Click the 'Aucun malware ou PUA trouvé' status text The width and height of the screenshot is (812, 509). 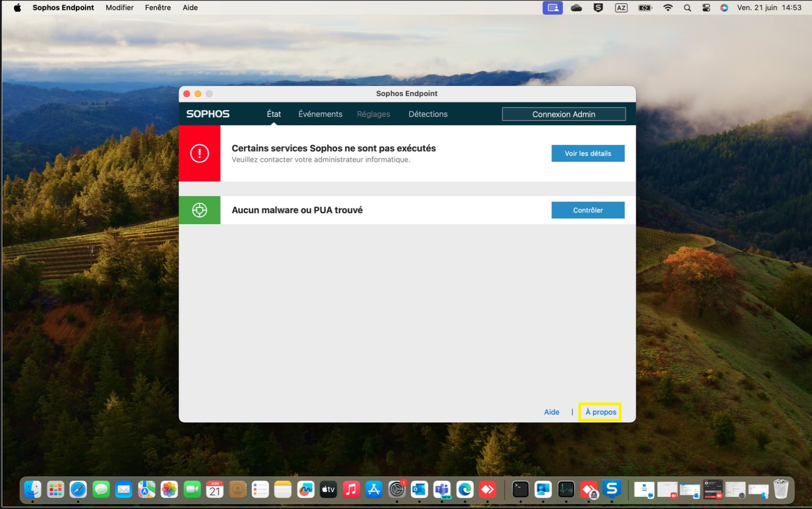(297, 210)
